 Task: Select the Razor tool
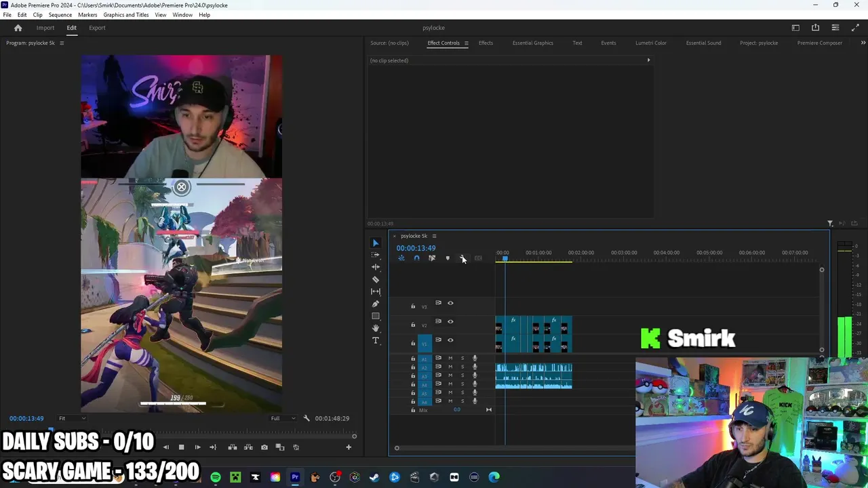(375, 279)
